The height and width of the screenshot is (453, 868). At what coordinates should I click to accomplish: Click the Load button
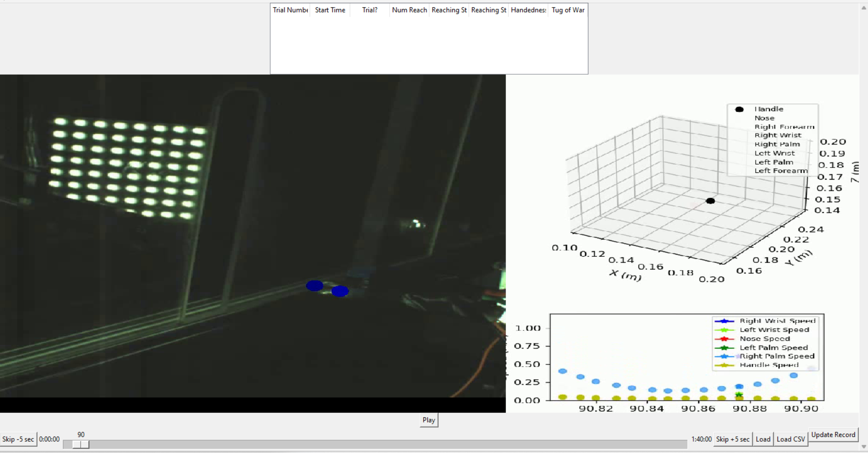click(763, 439)
